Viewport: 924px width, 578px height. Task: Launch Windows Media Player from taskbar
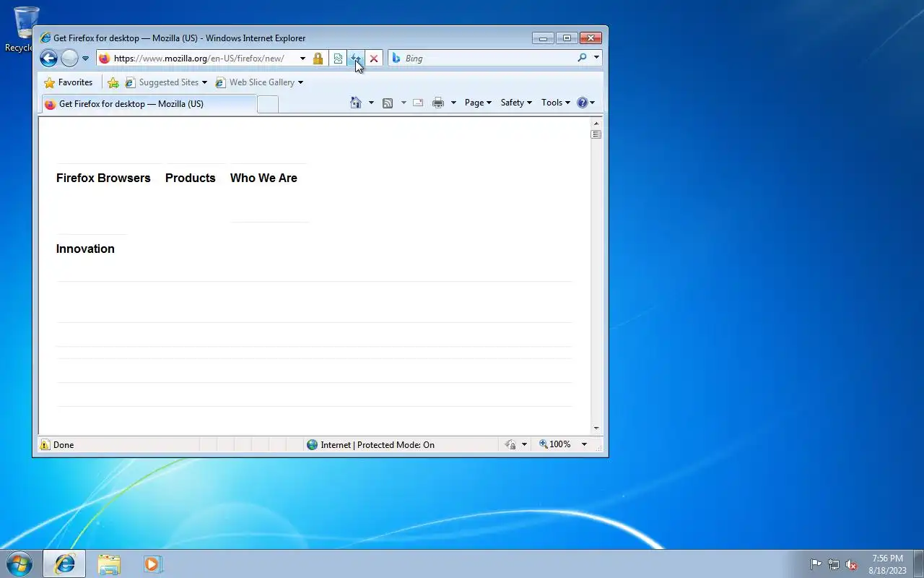point(152,564)
